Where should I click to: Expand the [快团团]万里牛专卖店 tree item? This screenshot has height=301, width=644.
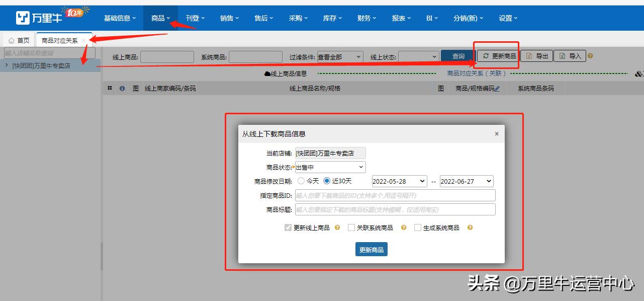click(6, 65)
